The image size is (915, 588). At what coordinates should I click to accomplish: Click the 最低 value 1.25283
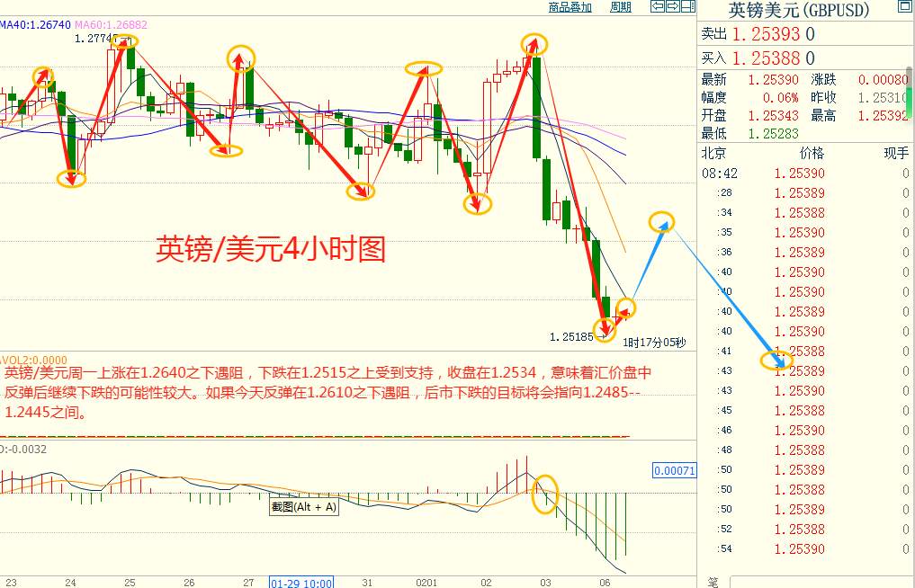pos(773,134)
